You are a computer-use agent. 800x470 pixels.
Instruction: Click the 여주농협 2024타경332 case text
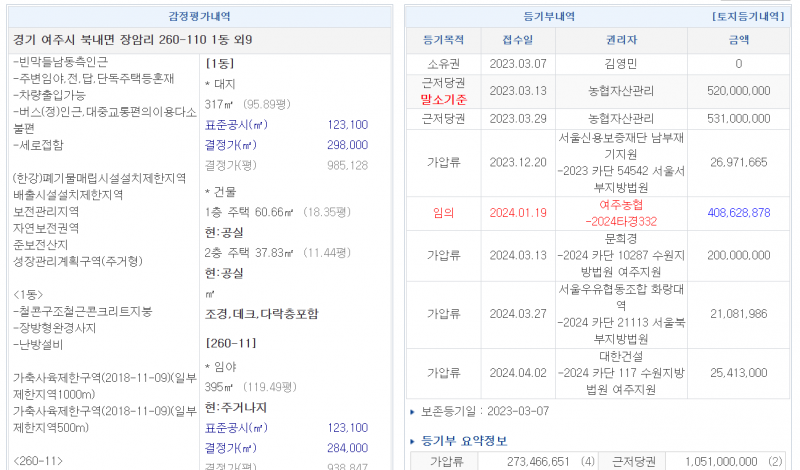pyautogui.click(x=621, y=212)
